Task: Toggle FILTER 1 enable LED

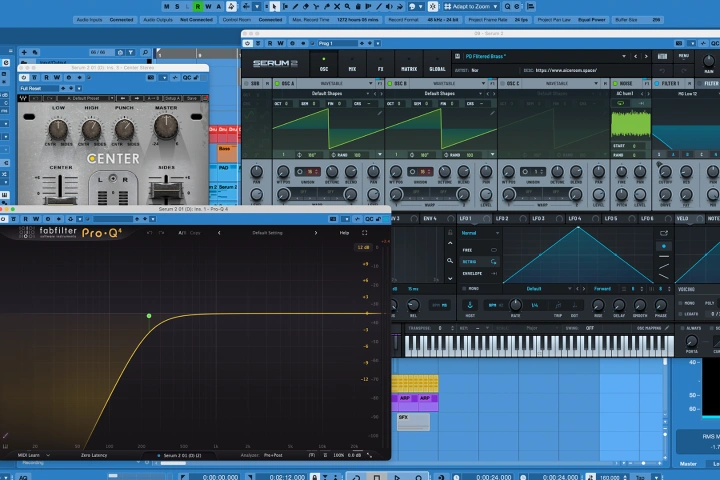Action: coord(657,84)
